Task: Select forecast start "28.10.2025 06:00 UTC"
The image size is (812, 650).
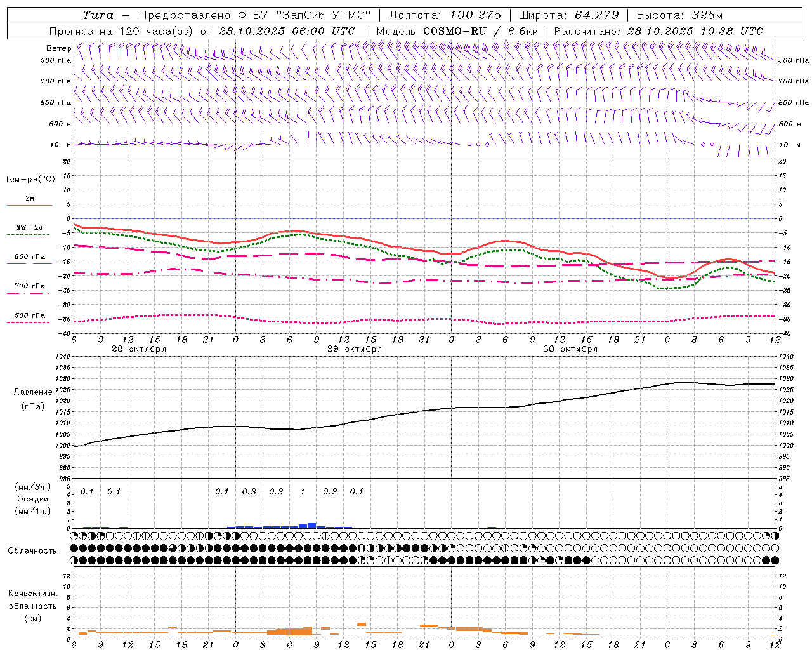Action: tap(287, 31)
